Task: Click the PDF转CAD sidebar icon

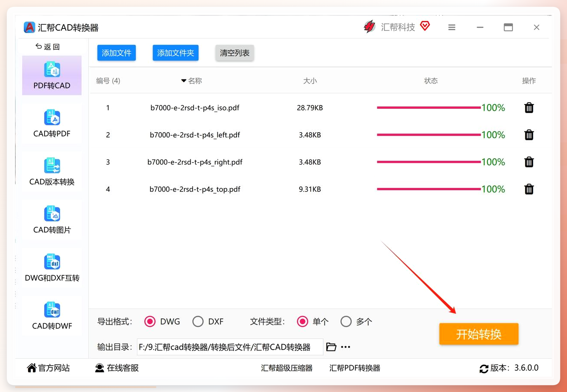Action: pyautogui.click(x=52, y=70)
